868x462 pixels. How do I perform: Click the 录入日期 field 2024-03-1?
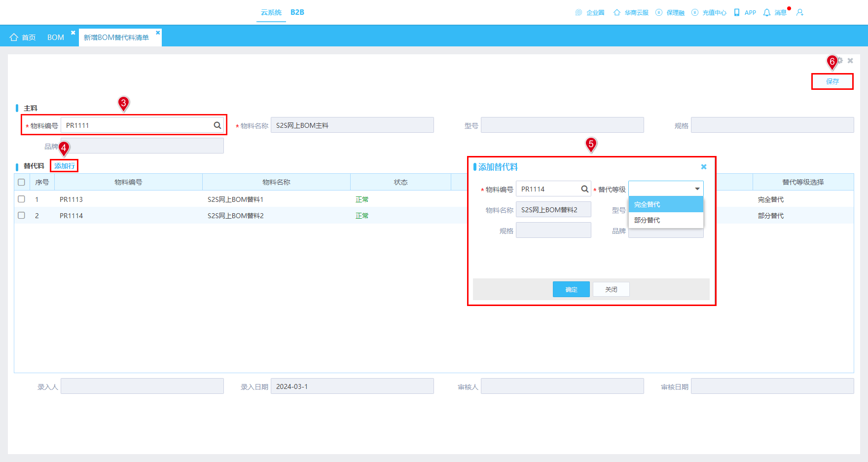click(x=352, y=386)
